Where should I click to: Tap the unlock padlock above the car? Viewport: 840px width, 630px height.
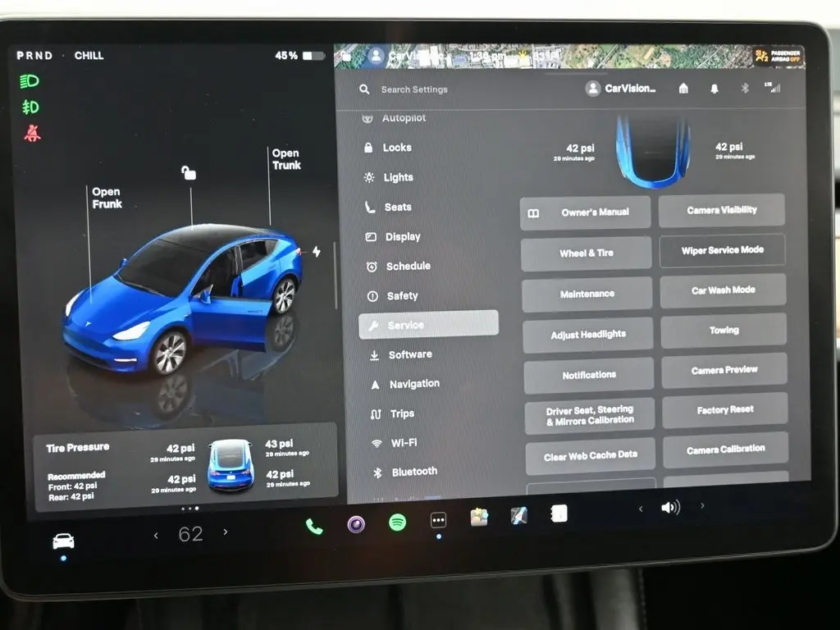pos(189,172)
